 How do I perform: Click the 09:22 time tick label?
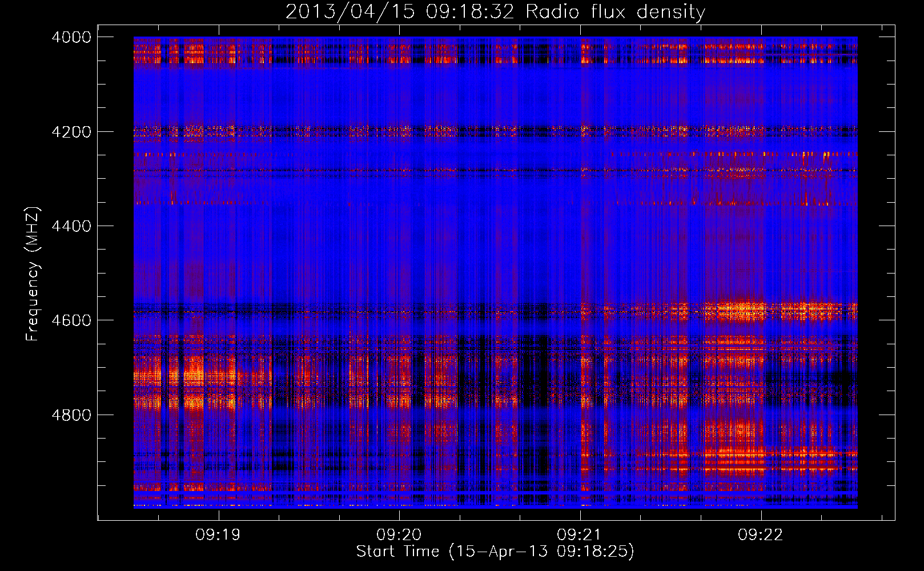[761, 535]
